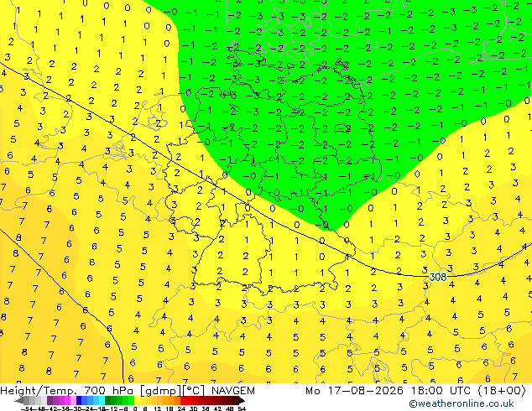Click the dark green swatch above -18 in legend
Screen dimensions: 532x411
point(108,400)
